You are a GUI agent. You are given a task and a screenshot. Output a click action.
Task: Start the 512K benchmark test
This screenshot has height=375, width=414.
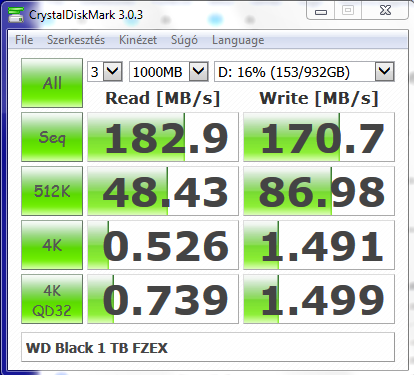[52, 191]
